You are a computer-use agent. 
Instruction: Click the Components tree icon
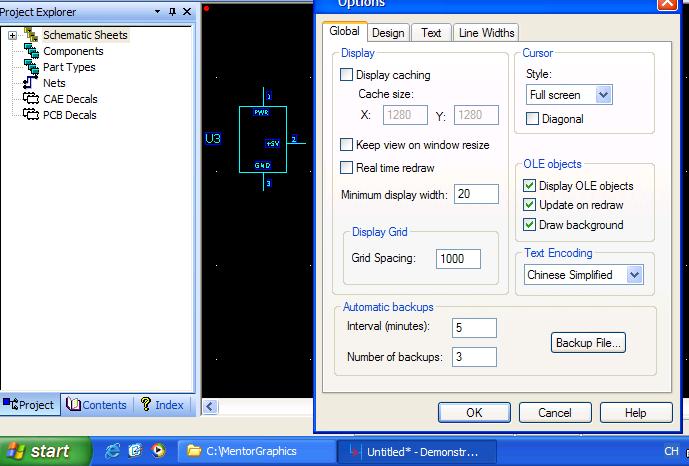tap(31, 51)
